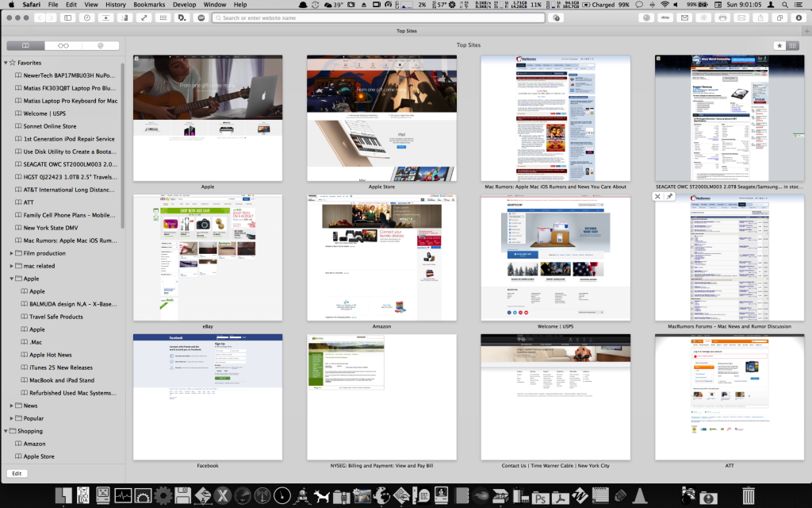Open the Trash in the Dock
The width and height of the screenshot is (812, 508).
point(749,496)
